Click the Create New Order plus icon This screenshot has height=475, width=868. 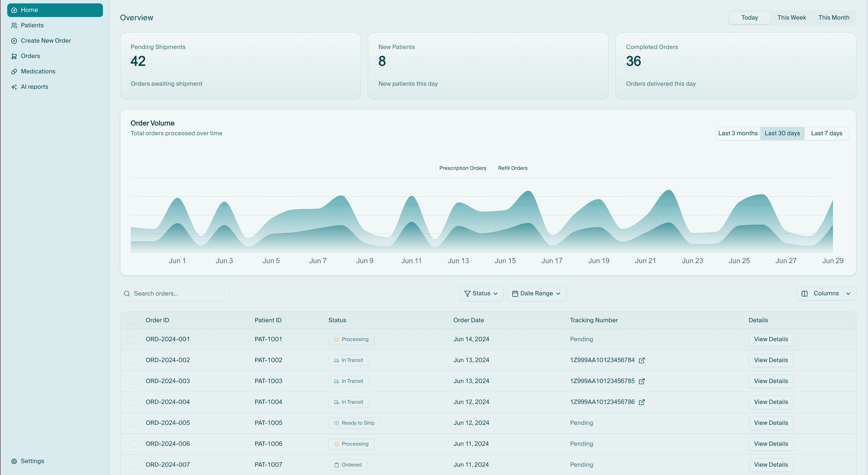point(14,41)
